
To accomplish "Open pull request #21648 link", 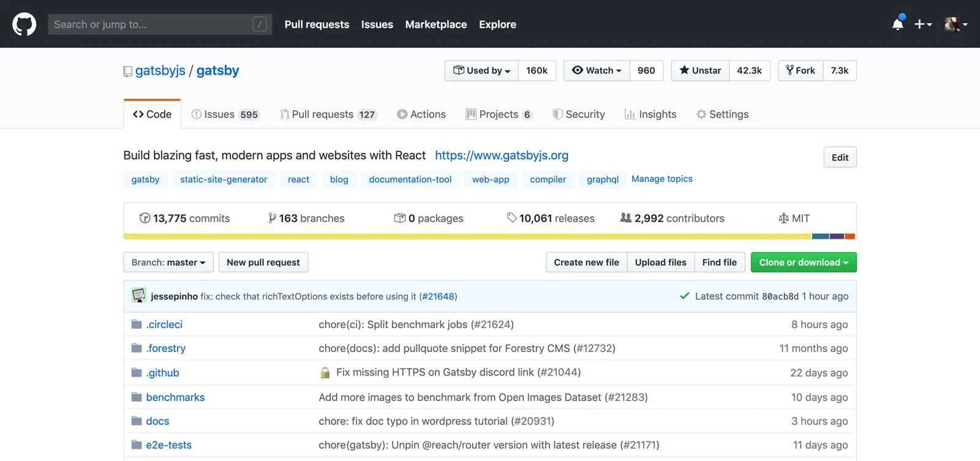I will click(x=438, y=296).
